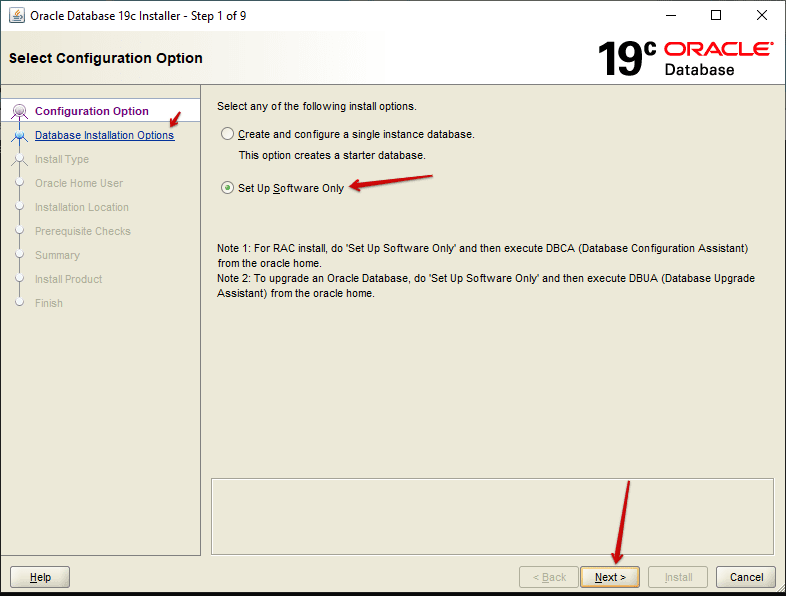Click the Summary step label

click(57, 255)
